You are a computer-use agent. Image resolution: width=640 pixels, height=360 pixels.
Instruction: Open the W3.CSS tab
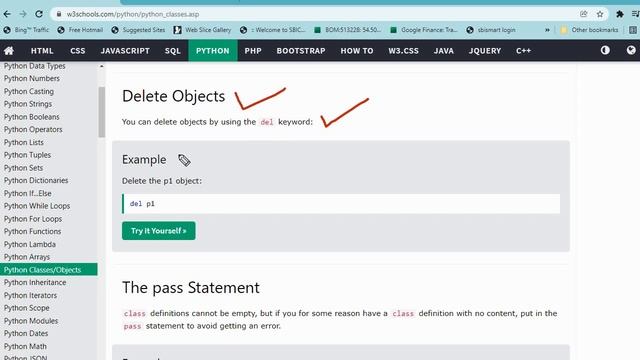(403, 51)
